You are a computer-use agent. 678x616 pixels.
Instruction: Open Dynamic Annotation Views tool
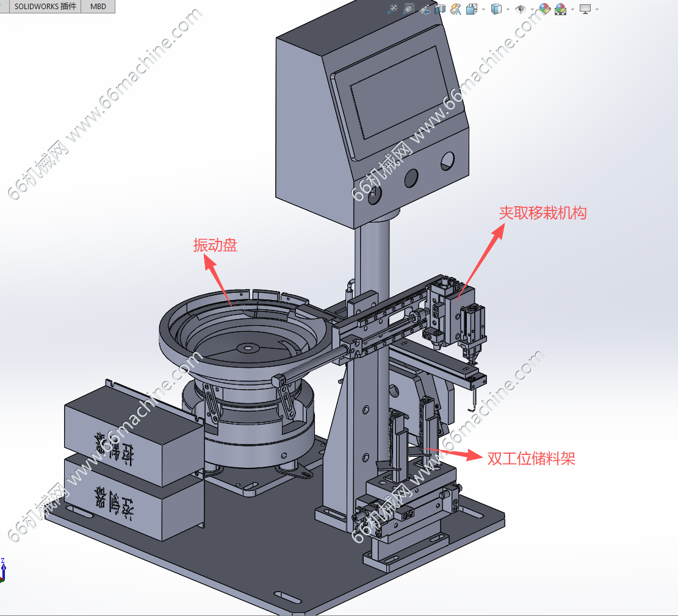(x=455, y=9)
